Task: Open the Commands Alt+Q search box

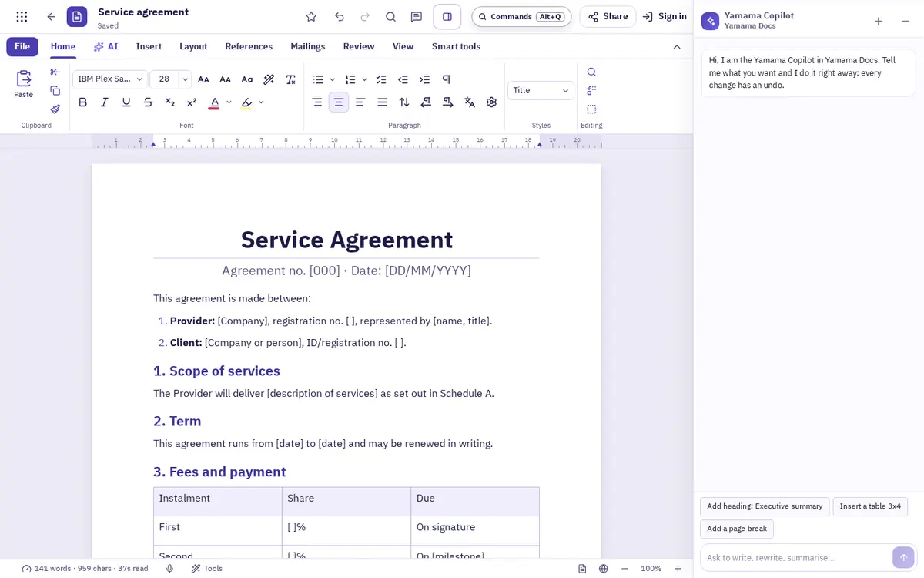Action: (521, 16)
